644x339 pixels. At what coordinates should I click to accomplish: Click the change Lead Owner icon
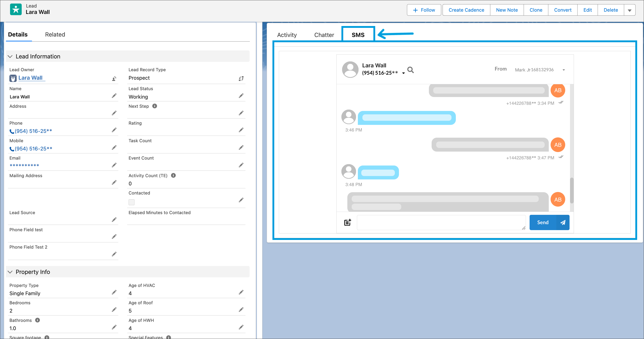[114, 79]
